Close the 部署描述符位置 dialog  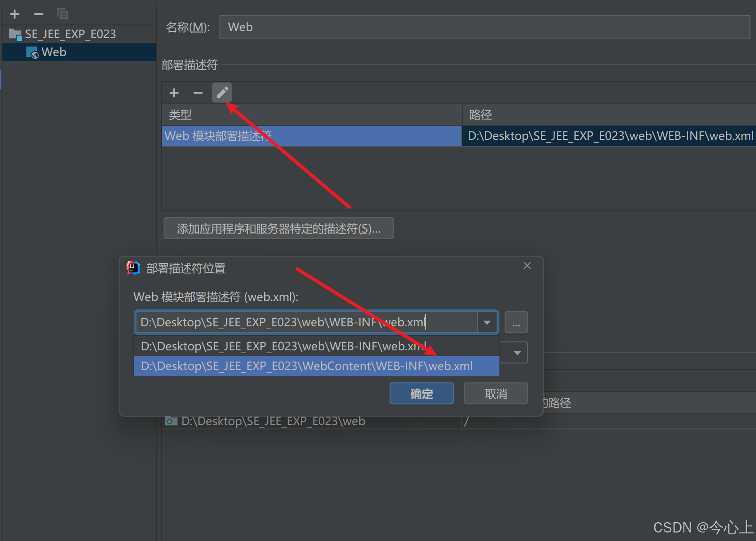coord(527,266)
